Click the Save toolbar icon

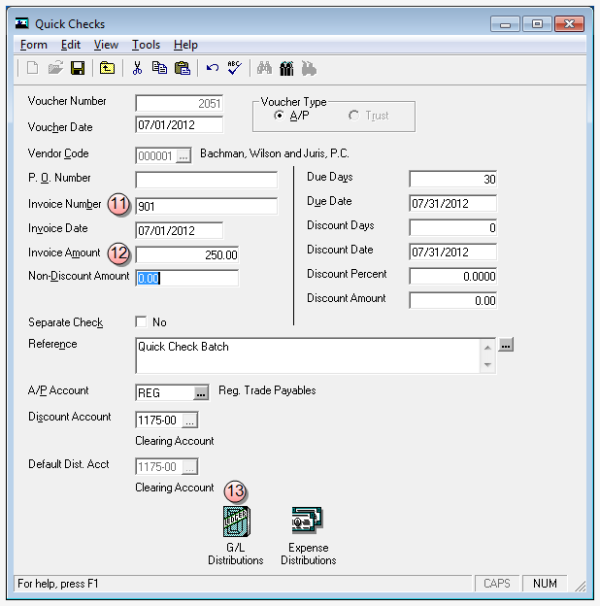point(77,69)
